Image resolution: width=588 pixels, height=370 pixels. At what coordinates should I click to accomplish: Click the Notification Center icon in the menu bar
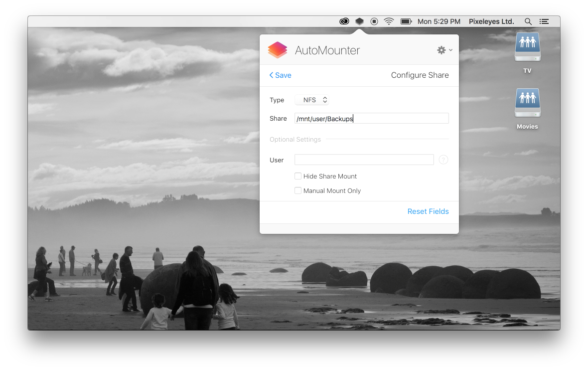[x=544, y=21]
